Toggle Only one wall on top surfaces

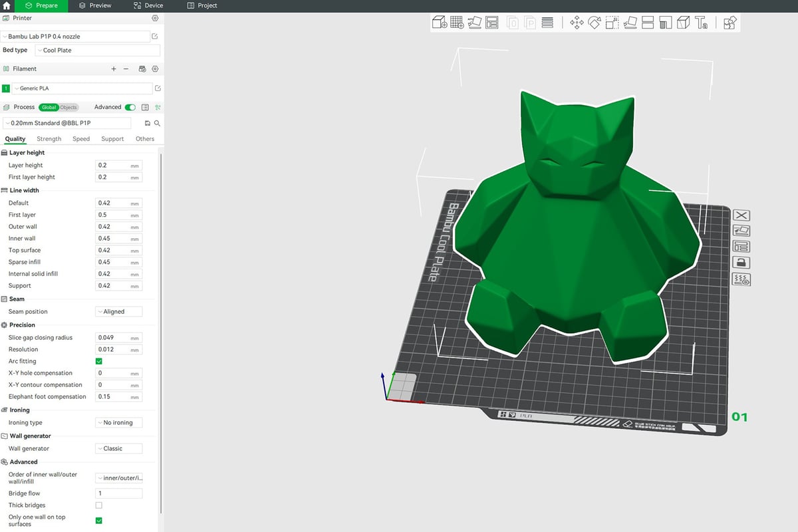99,521
